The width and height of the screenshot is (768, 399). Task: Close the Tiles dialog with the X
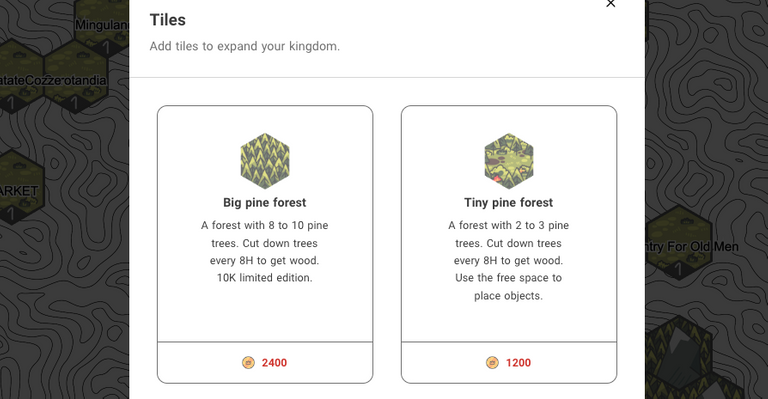point(610,4)
